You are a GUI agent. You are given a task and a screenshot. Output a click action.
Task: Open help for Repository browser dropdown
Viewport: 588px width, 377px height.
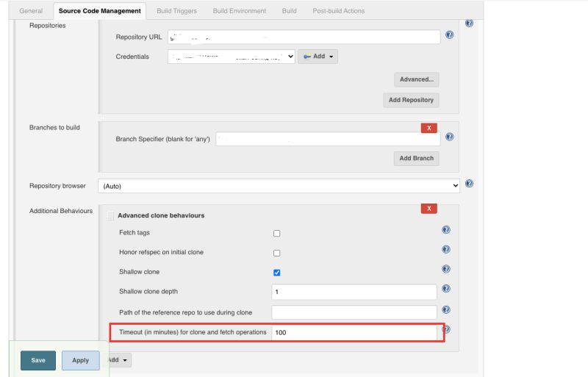(x=469, y=184)
